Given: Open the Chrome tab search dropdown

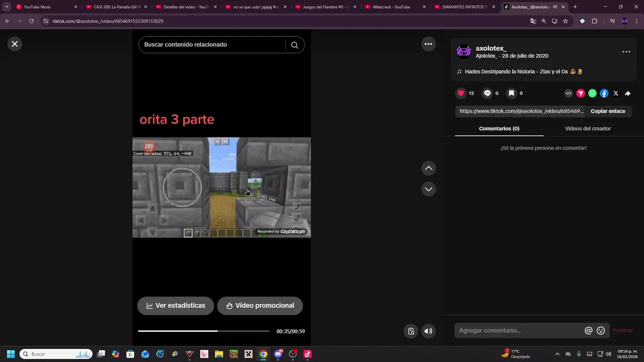Looking at the screenshot, I should click(7, 7).
